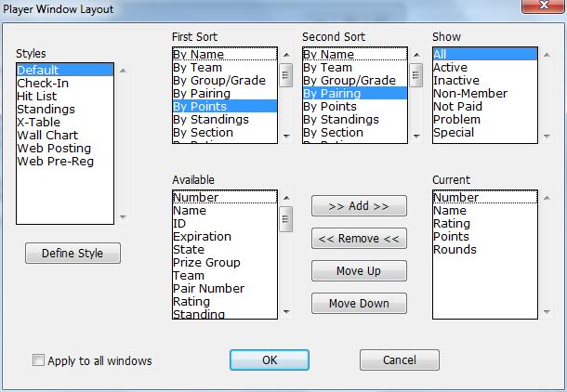Enable Apply to all windows checkbox
The height and width of the screenshot is (392, 567).
(39, 360)
